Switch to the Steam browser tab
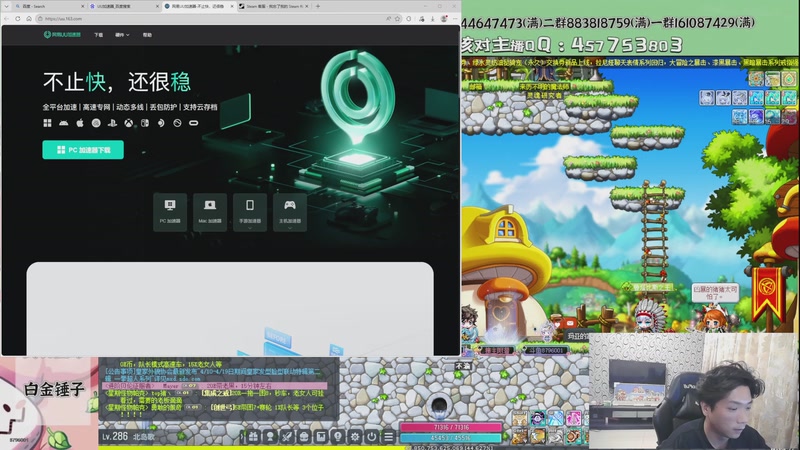This screenshot has height=450, width=800. (274, 6)
